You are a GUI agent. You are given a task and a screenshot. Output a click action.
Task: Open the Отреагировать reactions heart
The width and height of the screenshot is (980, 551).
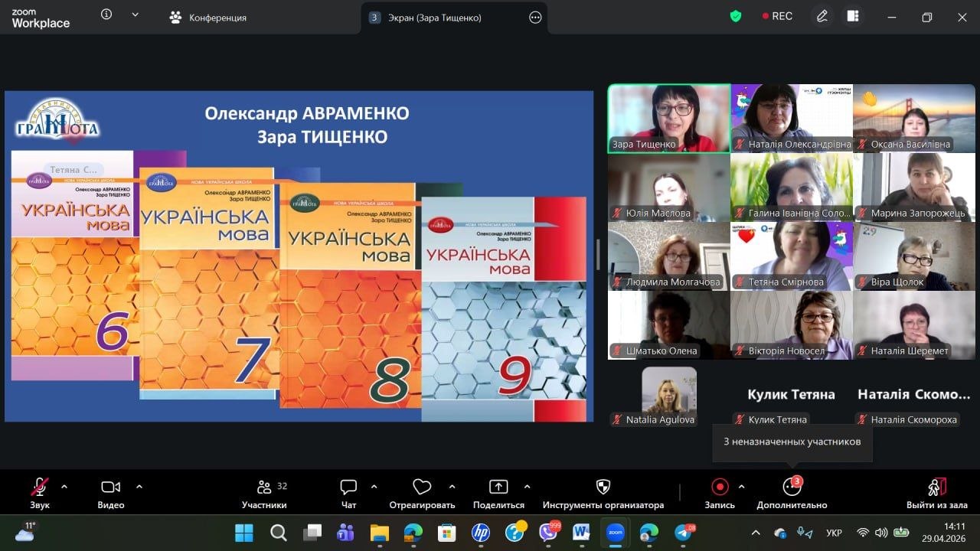[x=422, y=494]
